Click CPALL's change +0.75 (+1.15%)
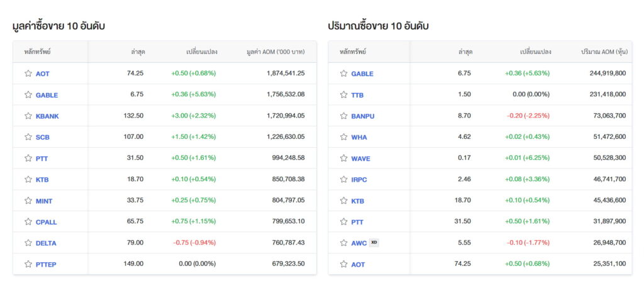 194,221
